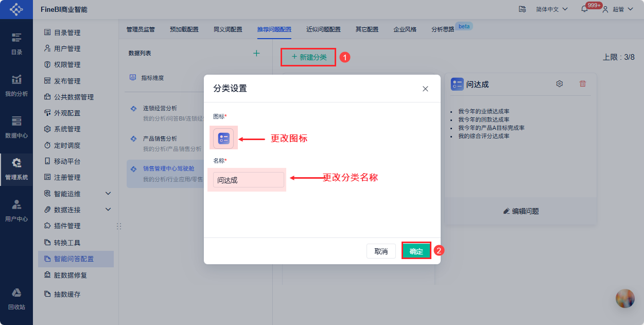Click question 我今年的回款达成率

click(x=484, y=119)
